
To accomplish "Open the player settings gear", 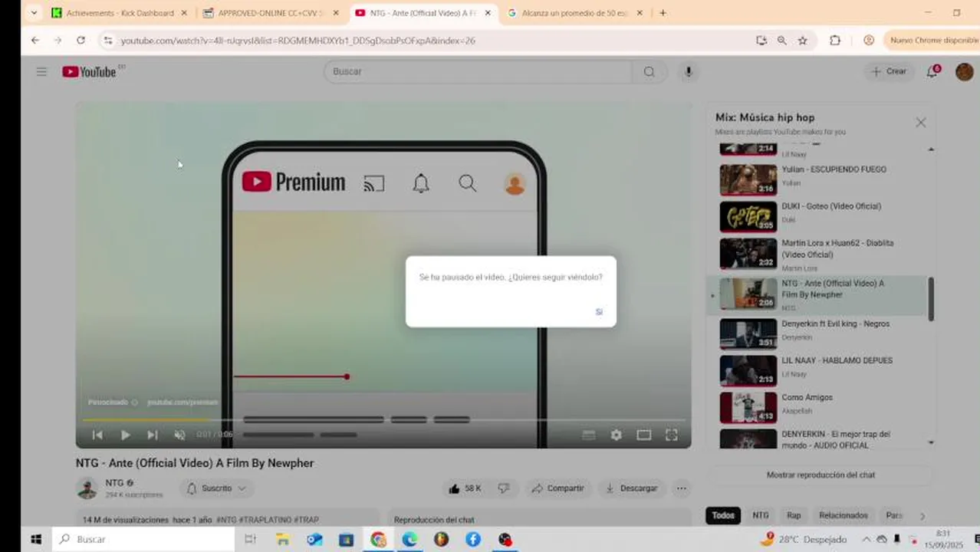I will 616,435.
